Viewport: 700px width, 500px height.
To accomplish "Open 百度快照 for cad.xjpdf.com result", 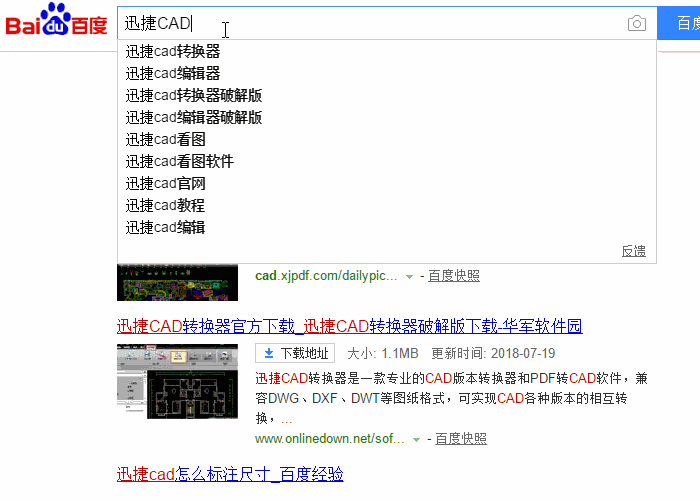I will click(x=454, y=276).
